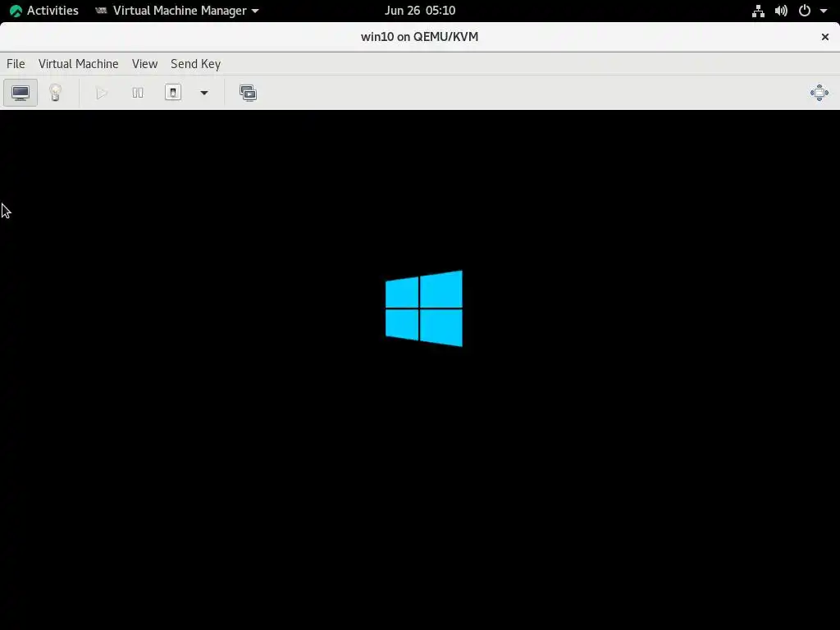Shut down the virtual machine
Viewport: 840px width, 630px height.
click(172, 93)
